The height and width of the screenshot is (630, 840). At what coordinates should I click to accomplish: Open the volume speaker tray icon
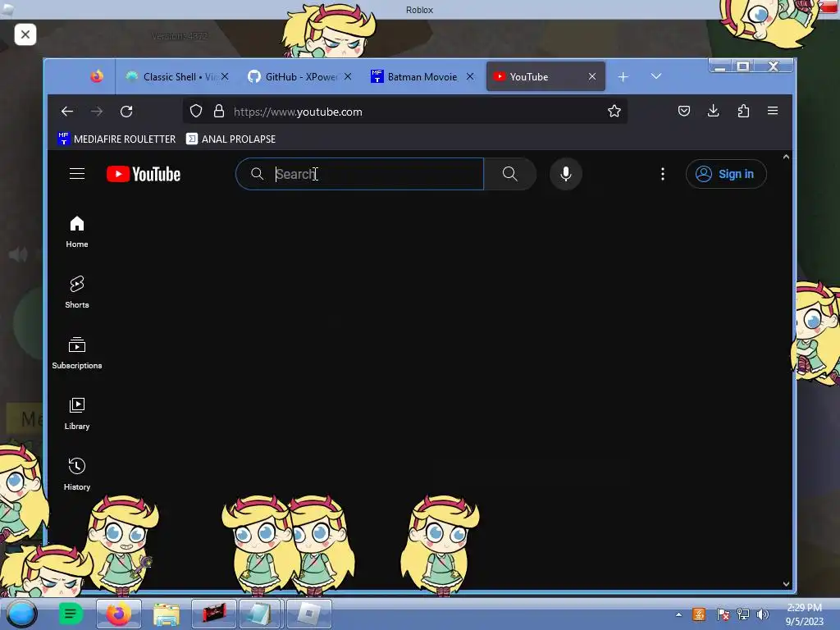point(762,614)
